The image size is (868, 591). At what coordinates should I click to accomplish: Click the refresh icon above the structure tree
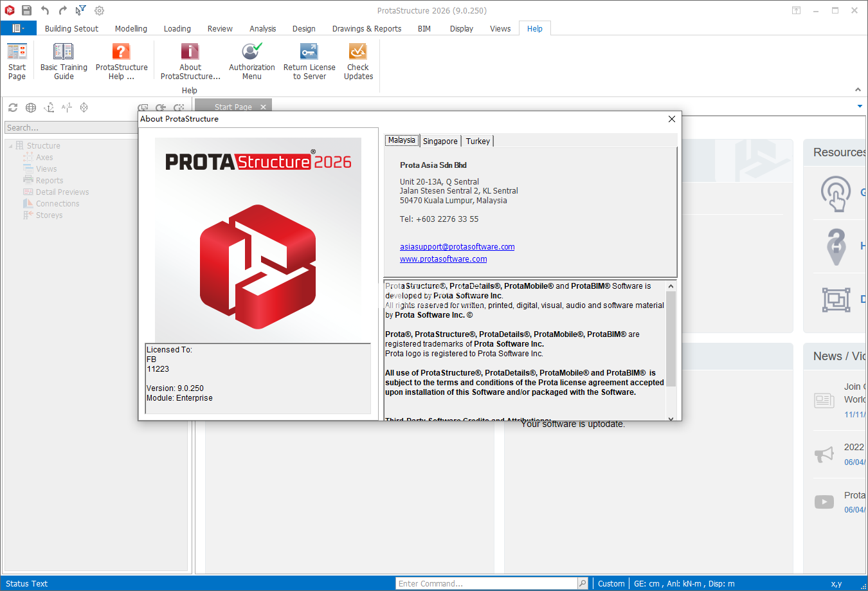pyautogui.click(x=13, y=107)
